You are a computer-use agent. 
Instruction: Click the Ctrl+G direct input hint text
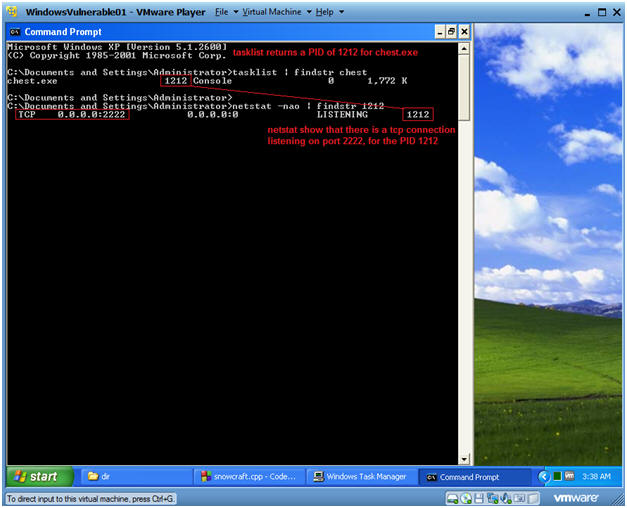point(91,499)
